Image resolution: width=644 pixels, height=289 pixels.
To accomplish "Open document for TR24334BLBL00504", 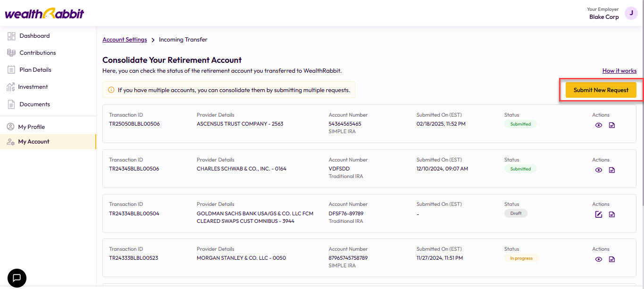I will click(x=612, y=214).
